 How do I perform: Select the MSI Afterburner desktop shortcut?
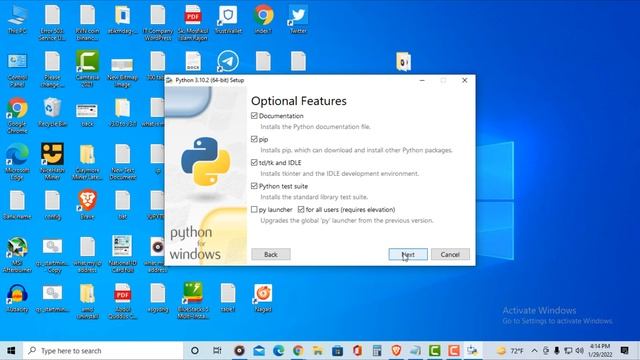pyautogui.click(x=17, y=255)
